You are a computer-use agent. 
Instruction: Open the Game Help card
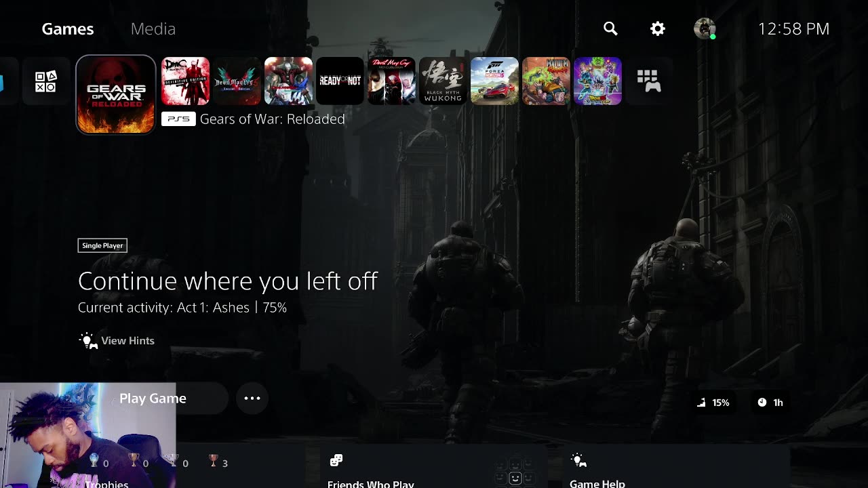[x=678, y=468]
